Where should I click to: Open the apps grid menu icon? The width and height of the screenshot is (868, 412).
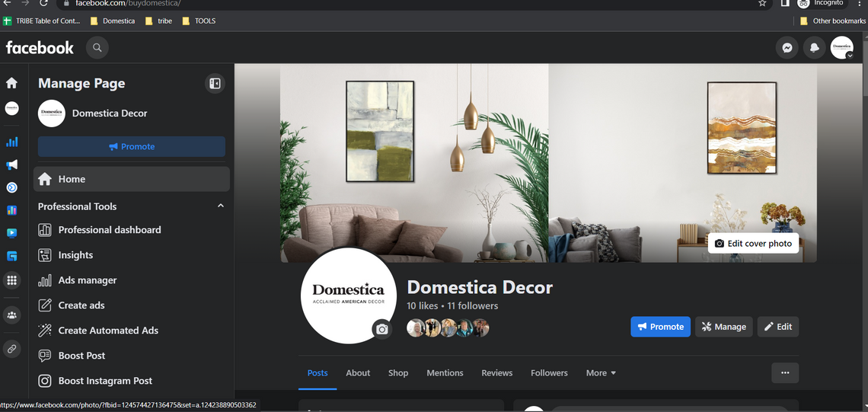[x=11, y=280]
